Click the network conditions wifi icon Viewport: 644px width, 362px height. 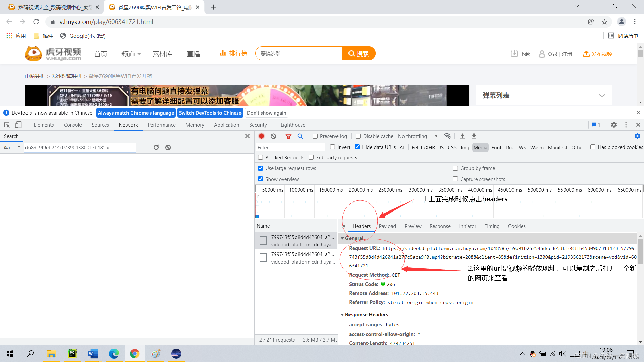point(447,136)
